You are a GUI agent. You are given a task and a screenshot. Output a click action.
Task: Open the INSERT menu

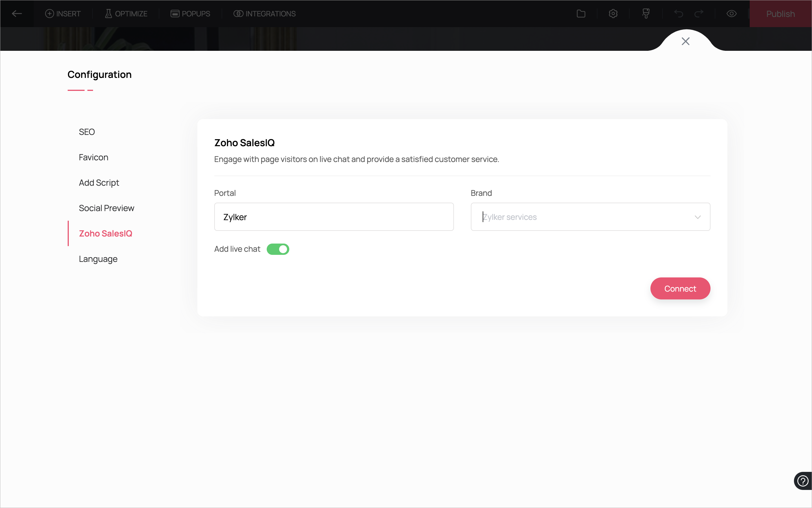point(63,14)
